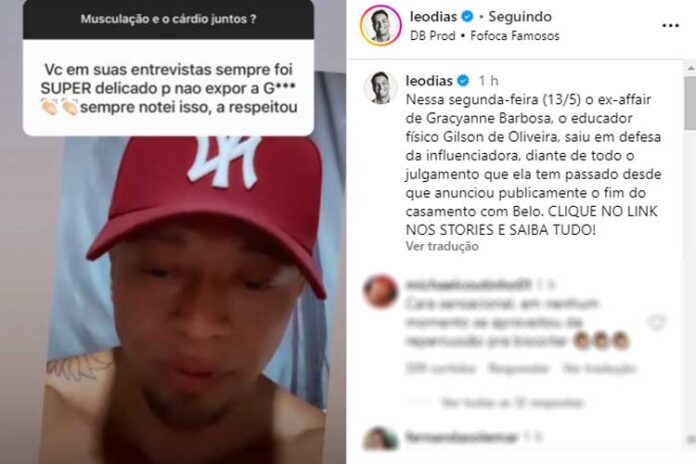Image resolution: width=696 pixels, height=464 pixels.
Task: Expand all replies under first comment
Action: click(512, 403)
